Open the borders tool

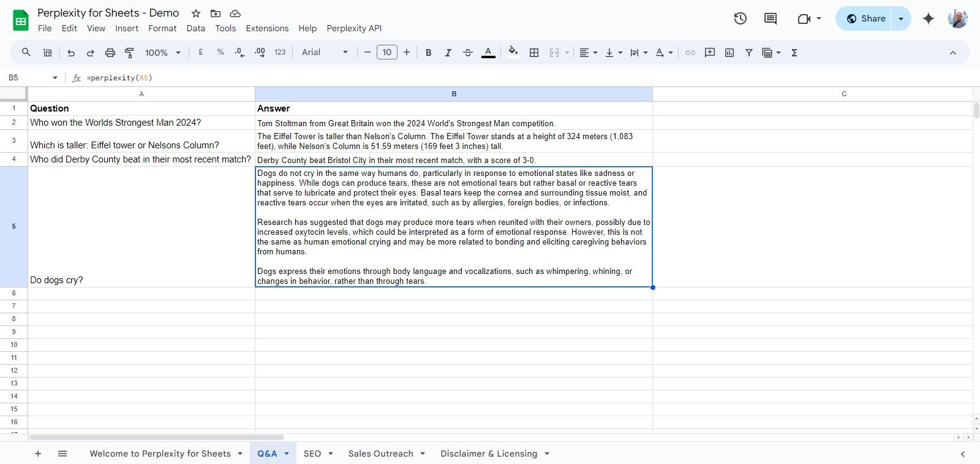click(x=534, y=53)
